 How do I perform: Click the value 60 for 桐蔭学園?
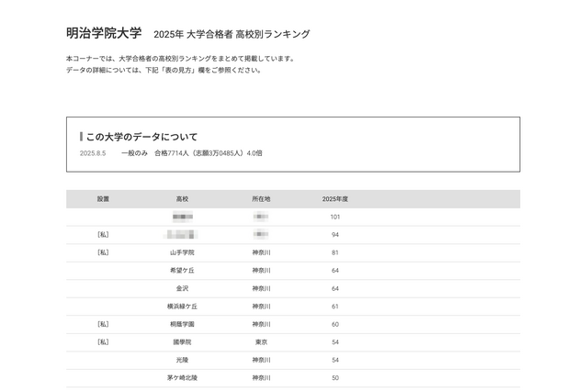tap(334, 324)
